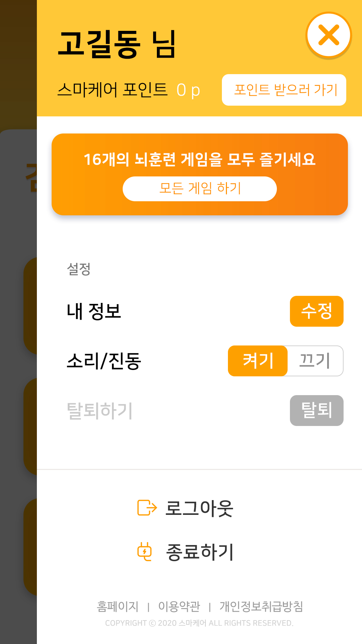Tap the 고길동 님 user name
Viewport: 362px width, 644px height.
click(x=117, y=44)
